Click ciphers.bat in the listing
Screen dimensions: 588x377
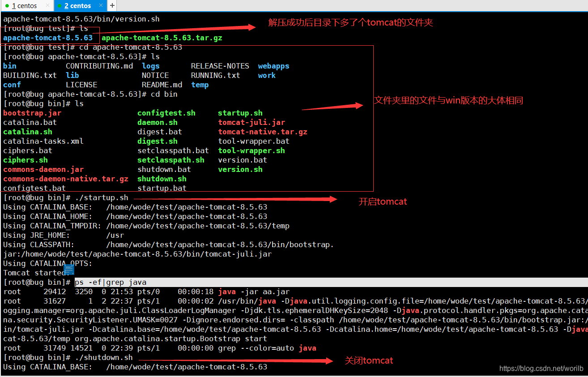point(28,150)
